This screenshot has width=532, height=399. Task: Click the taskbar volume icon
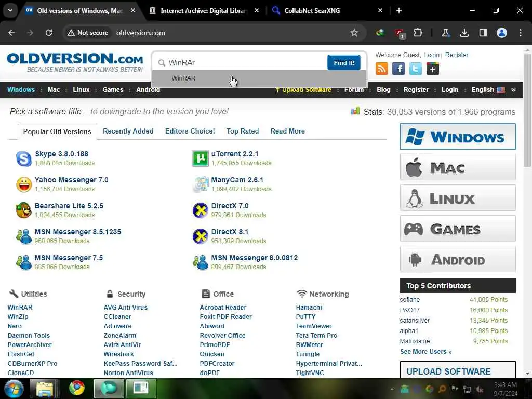[479, 390]
